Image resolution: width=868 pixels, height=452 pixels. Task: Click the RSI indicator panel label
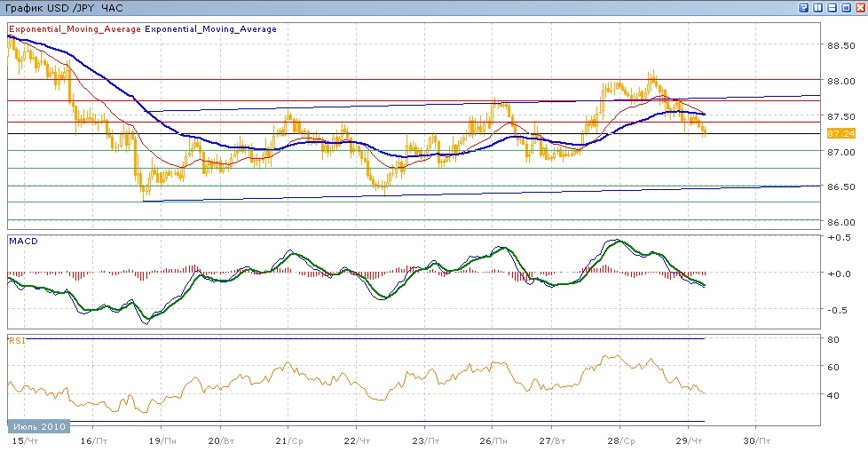[x=17, y=340]
